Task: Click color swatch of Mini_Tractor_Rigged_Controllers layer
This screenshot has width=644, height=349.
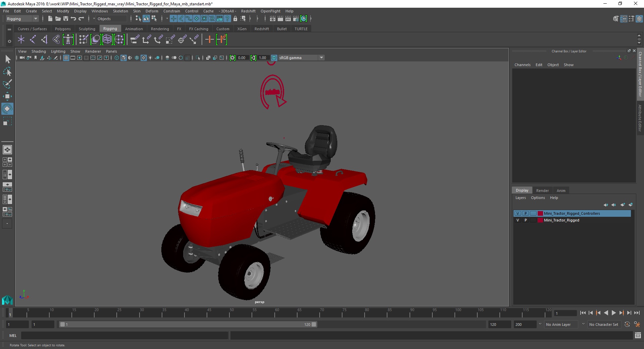Action: pos(540,213)
